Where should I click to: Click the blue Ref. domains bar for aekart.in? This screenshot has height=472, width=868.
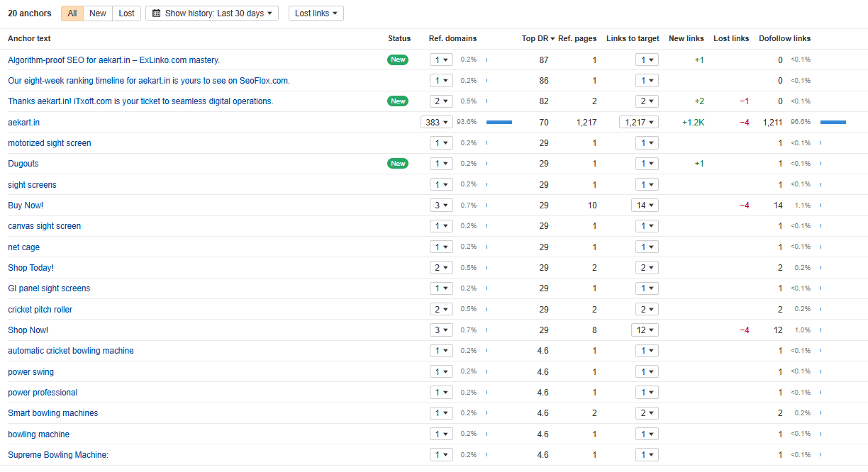[499, 123]
